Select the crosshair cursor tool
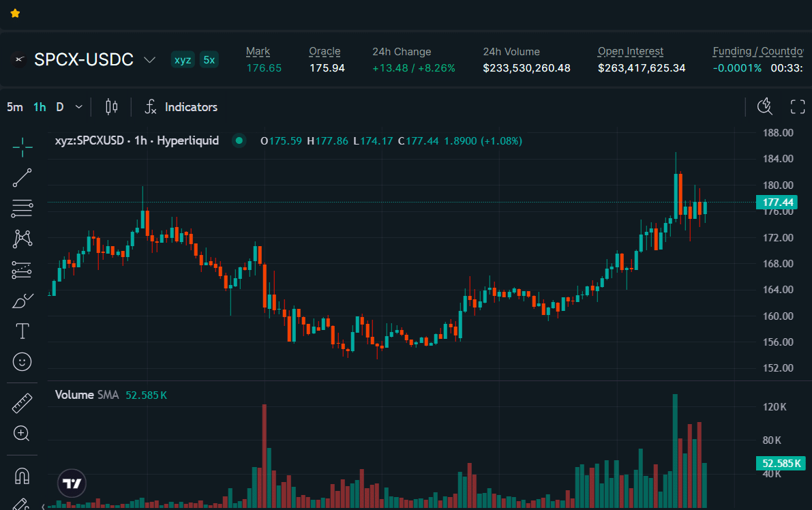The height and width of the screenshot is (510, 812). pyautogui.click(x=22, y=147)
